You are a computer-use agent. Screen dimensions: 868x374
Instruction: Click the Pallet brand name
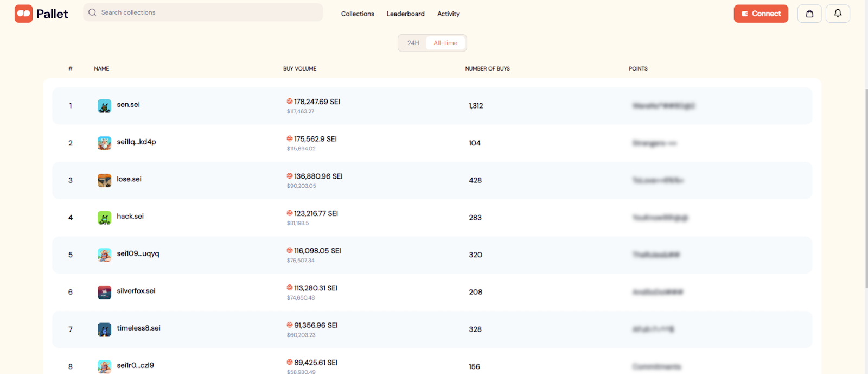(52, 14)
